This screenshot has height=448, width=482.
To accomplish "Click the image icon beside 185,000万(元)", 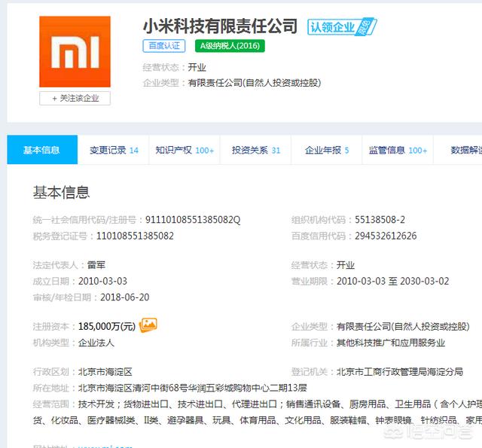I will (148, 325).
